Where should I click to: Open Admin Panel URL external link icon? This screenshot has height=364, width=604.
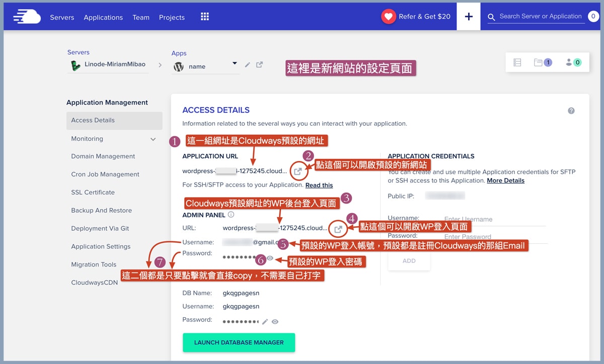pyautogui.click(x=339, y=229)
